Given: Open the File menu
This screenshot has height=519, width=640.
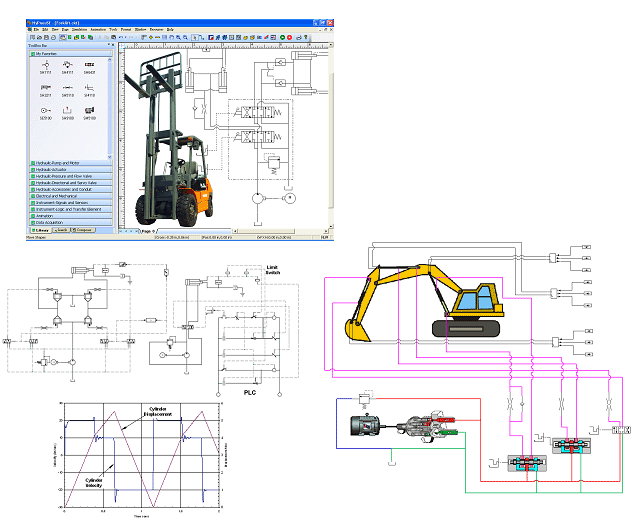Looking at the screenshot, I should pos(34,30).
